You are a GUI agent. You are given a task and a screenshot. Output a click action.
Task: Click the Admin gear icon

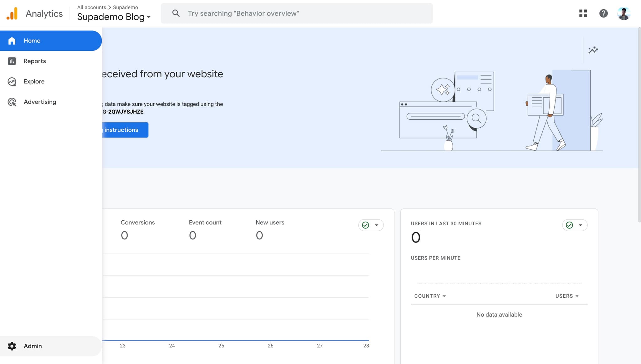(x=12, y=346)
